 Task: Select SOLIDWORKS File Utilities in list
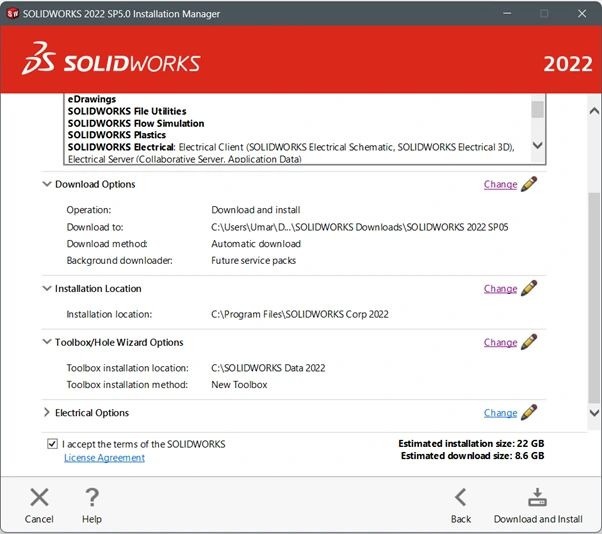(x=127, y=111)
